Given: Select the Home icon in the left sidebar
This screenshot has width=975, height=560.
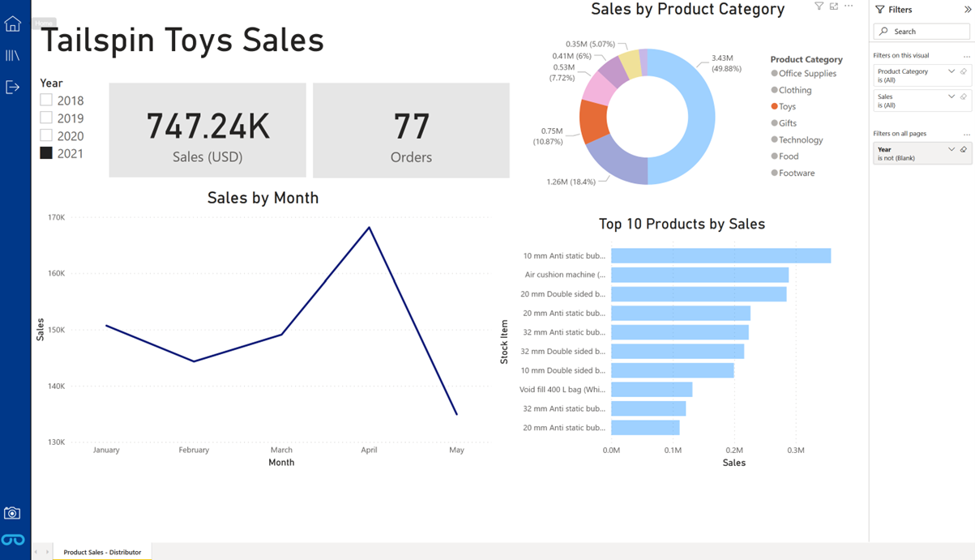Looking at the screenshot, I should click(12, 24).
